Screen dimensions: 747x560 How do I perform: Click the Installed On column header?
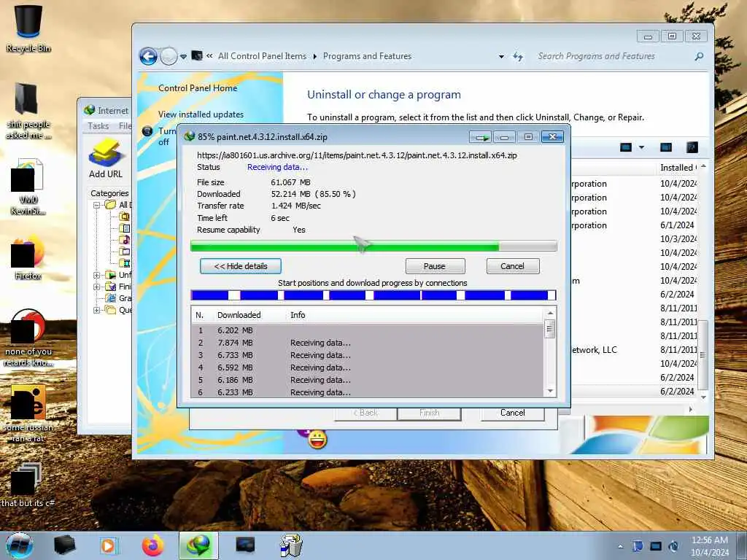point(678,168)
